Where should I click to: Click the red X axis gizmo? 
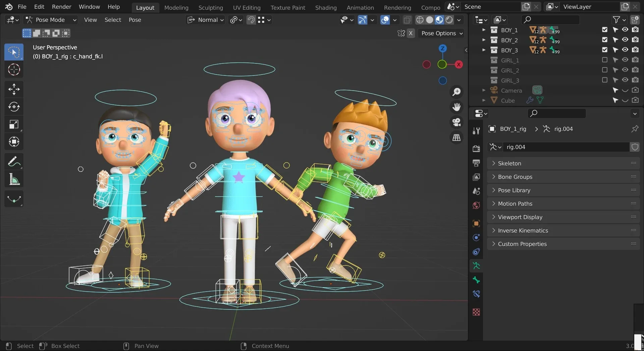pyautogui.click(x=459, y=64)
